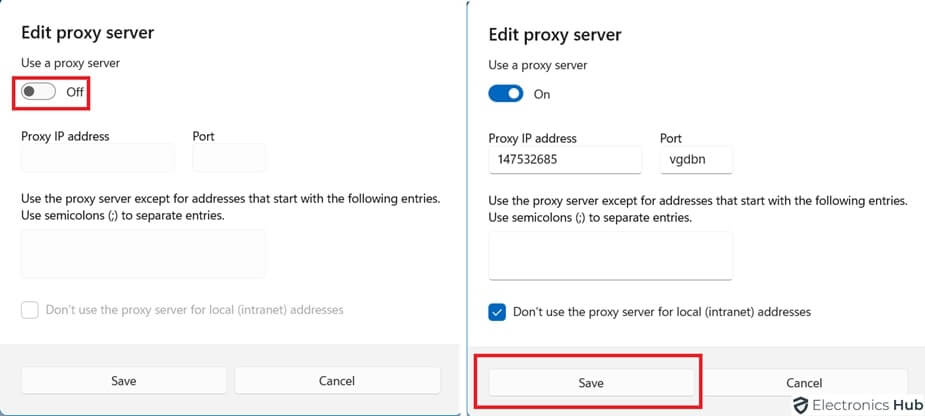Click the Electronics Hub logo icon
This screenshot has height=416, width=925.
click(800, 405)
